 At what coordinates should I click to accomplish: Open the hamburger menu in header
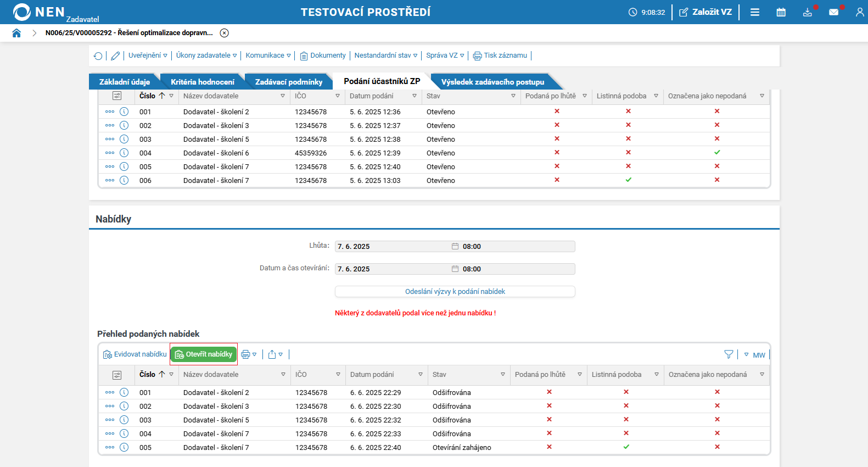pos(755,12)
